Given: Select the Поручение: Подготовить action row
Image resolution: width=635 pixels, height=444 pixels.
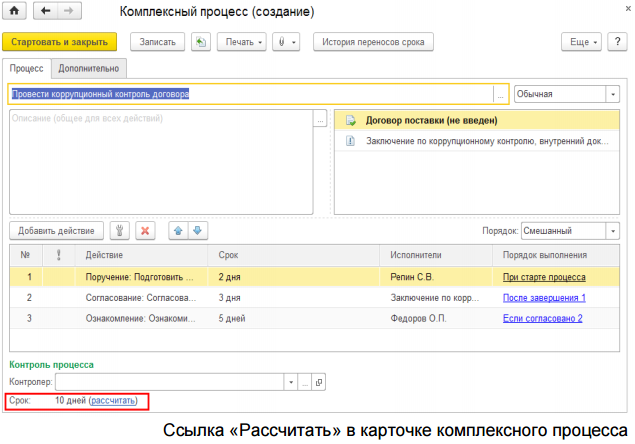Looking at the screenshot, I should [314, 277].
